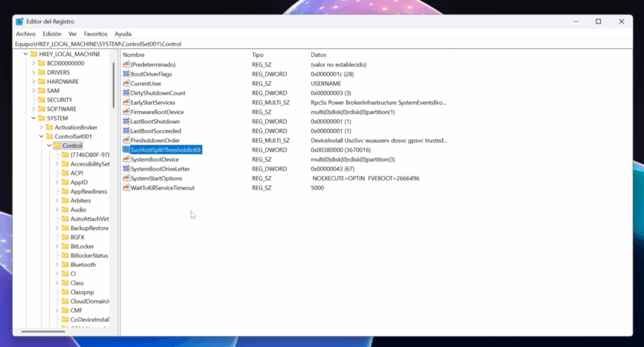Click the data value 0x00380000 (3670016)
644x347 pixels.
[x=340, y=150]
